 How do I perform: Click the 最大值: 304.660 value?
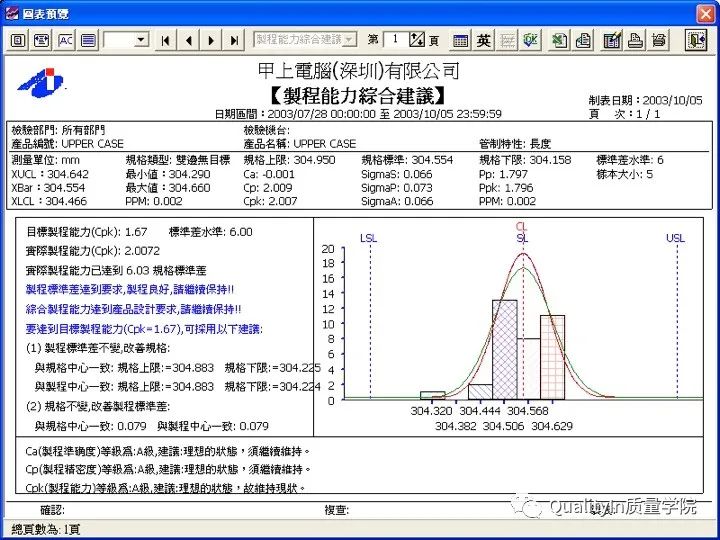point(168,188)
